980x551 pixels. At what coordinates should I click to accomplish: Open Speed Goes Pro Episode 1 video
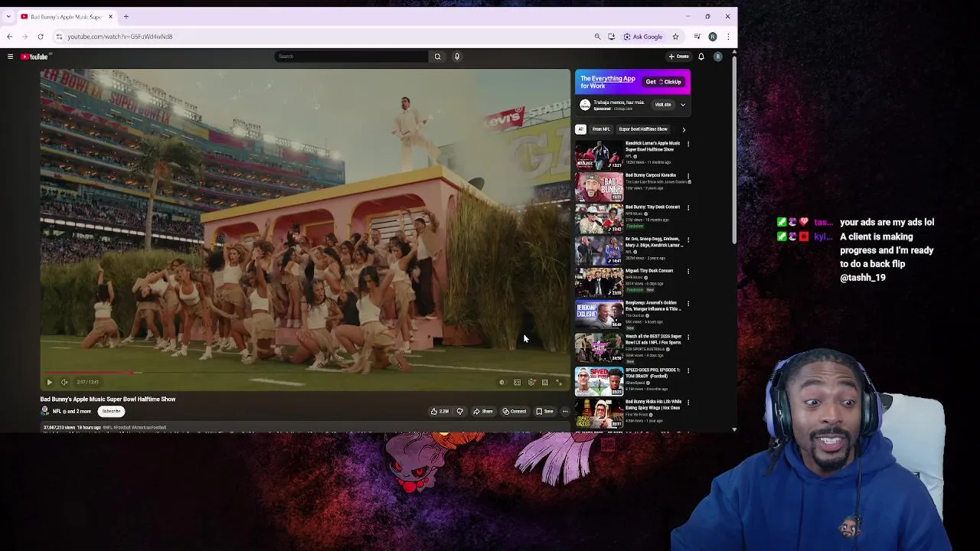pyautogui.click(x=599, y=382)
